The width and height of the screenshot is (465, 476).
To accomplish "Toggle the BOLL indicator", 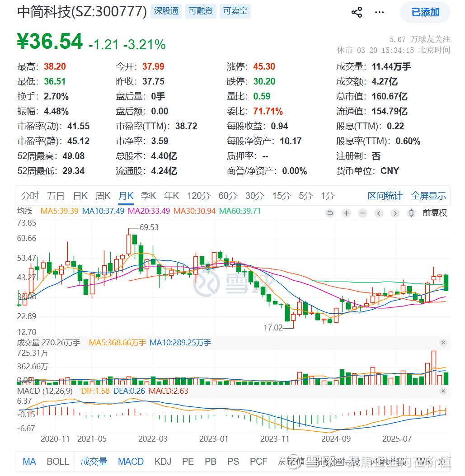I will click(x=58, y=462).
